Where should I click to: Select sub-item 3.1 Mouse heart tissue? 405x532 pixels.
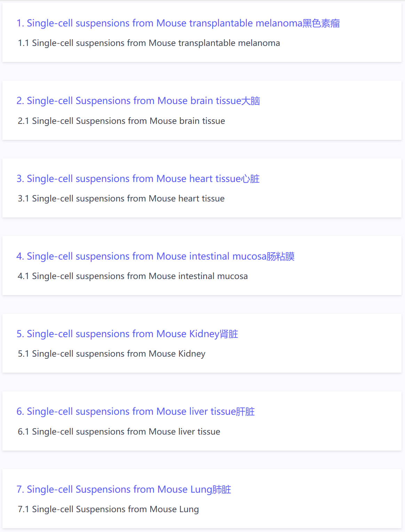click(121, 198)
